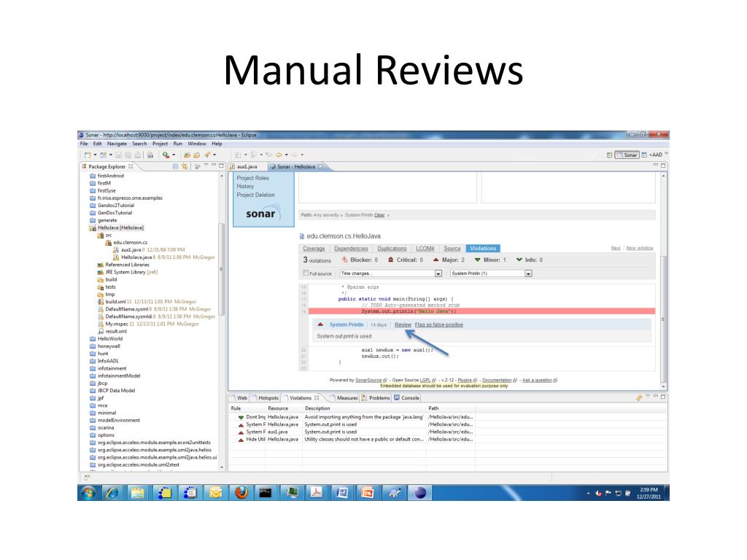Screen dimensions: 747x560
Task: Open PowerPoint from the taskbar
Action: pyautogui.click(x=368, y=493)
